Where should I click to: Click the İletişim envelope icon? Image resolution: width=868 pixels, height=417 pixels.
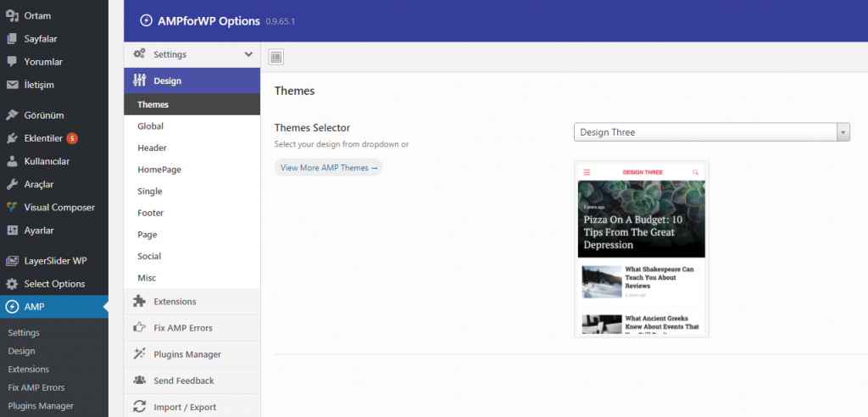coord(12,86)
